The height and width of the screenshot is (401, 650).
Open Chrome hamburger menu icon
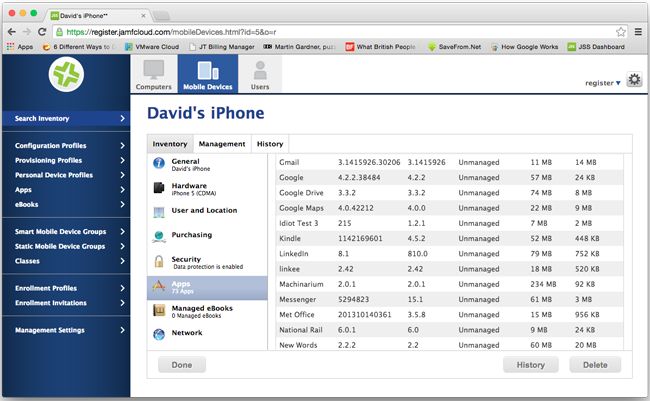[638, 32]
